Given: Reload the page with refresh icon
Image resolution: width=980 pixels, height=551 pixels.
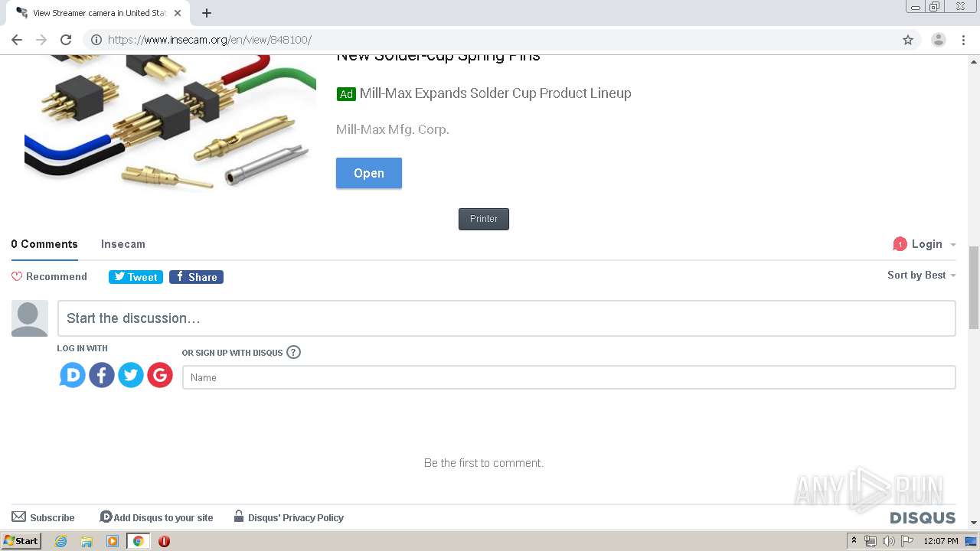Looking at the screenshot, I should (x=66, y=40).
